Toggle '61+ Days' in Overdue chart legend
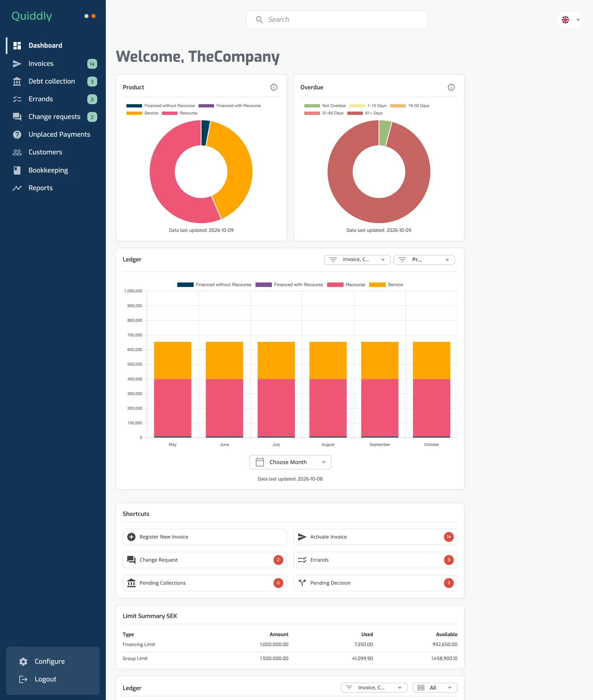The image size is (593, 700). [365, 113]
